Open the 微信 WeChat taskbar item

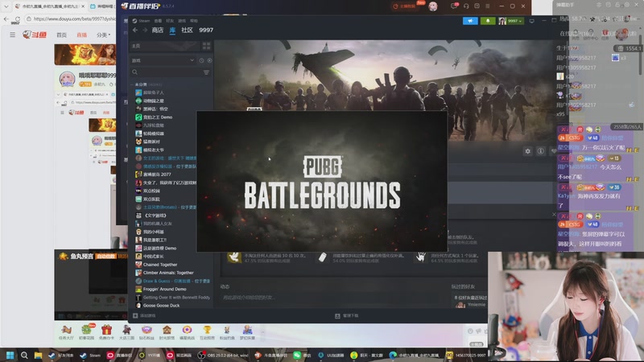[302, 355]
